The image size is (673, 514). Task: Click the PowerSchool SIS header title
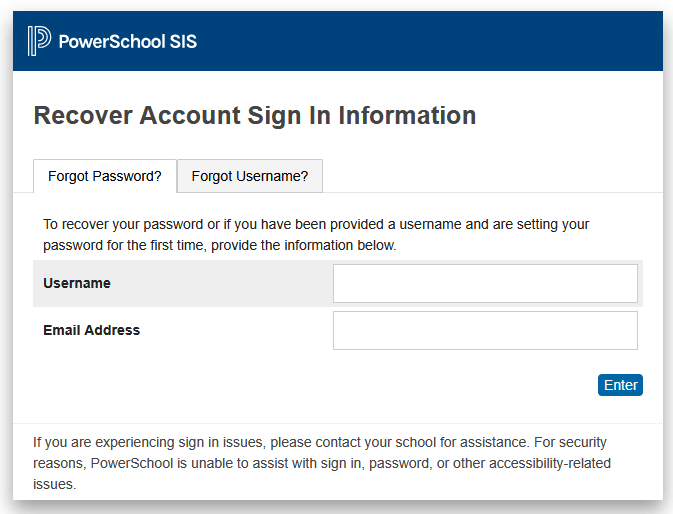click(x=127, y=41)
